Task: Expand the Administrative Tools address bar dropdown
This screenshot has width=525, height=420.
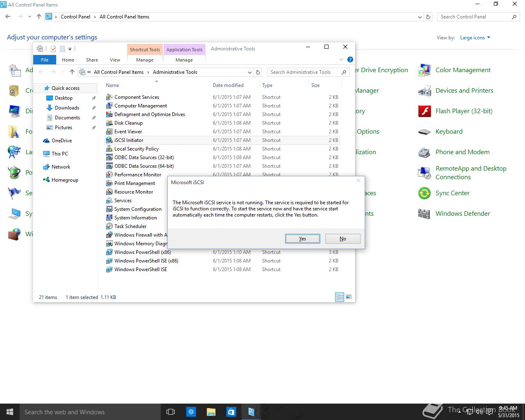Action: [x=249, y=72]
